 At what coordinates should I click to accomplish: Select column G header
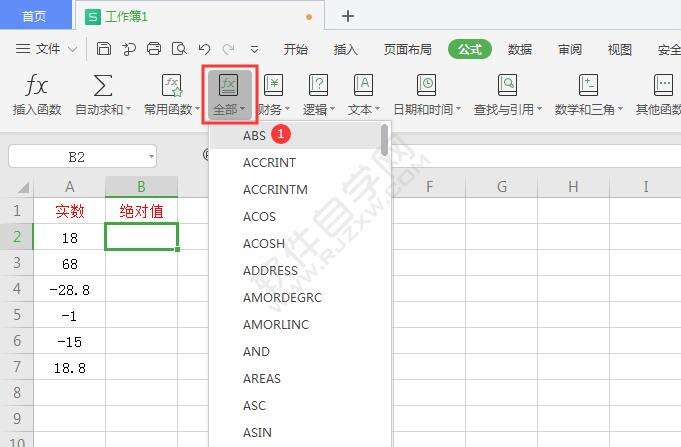coord(502,187)
